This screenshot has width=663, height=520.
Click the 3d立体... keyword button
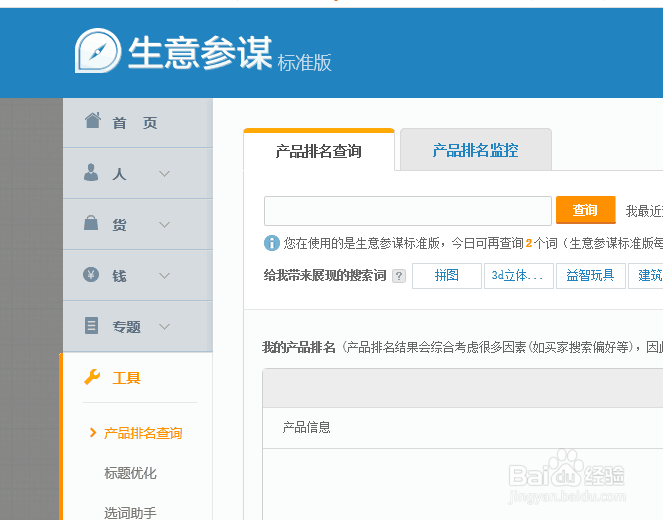click(x=519, y=276)
